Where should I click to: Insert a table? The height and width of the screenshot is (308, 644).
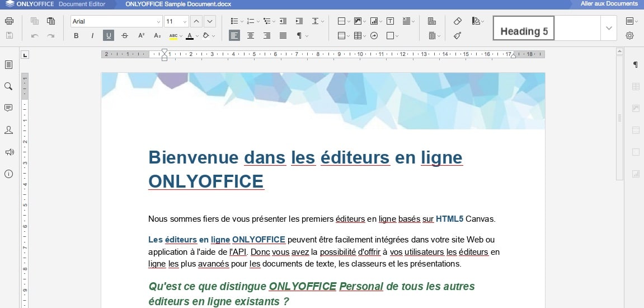point(358,36)
